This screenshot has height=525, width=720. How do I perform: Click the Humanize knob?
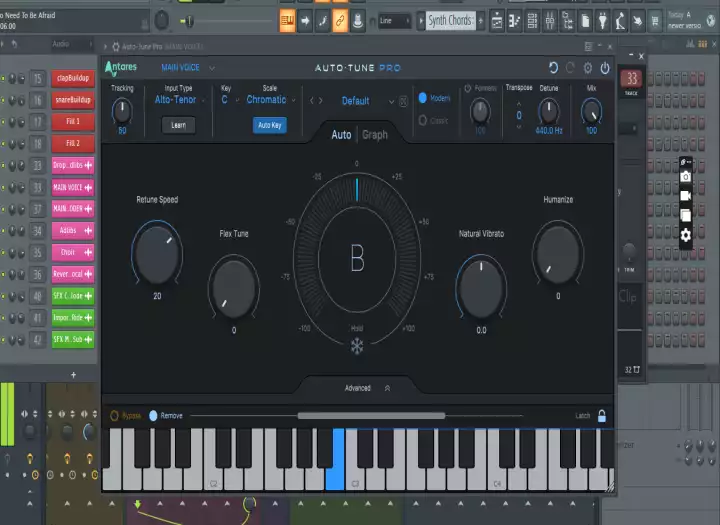click(x=558, y=253)
